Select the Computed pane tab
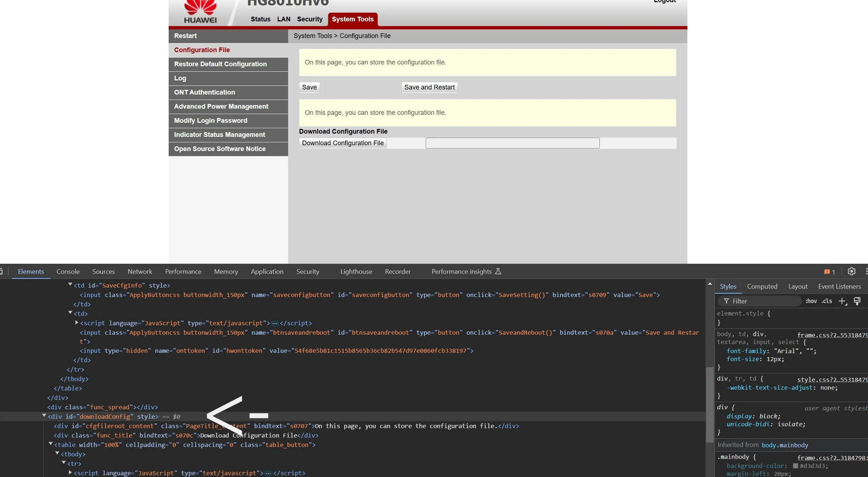The height and width of the screenshot is (477, 868). coord(762,286)
